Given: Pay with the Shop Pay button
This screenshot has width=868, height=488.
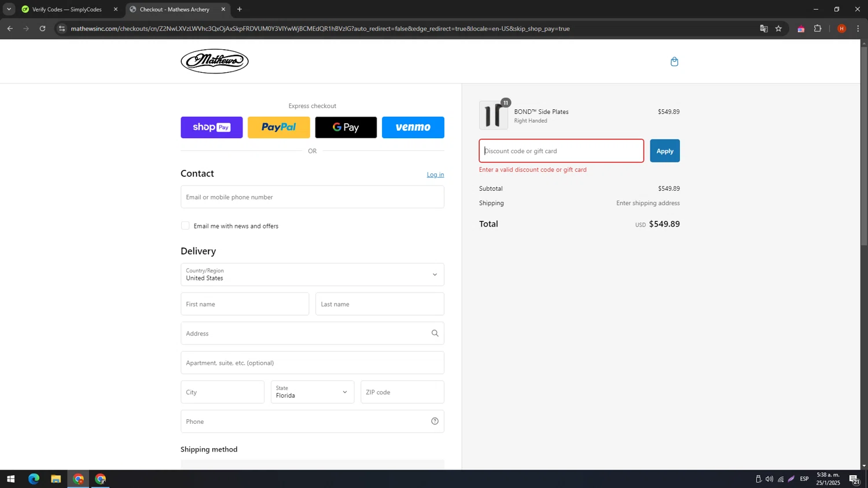Looking at the screenshot, I should [x=212, y=127].
